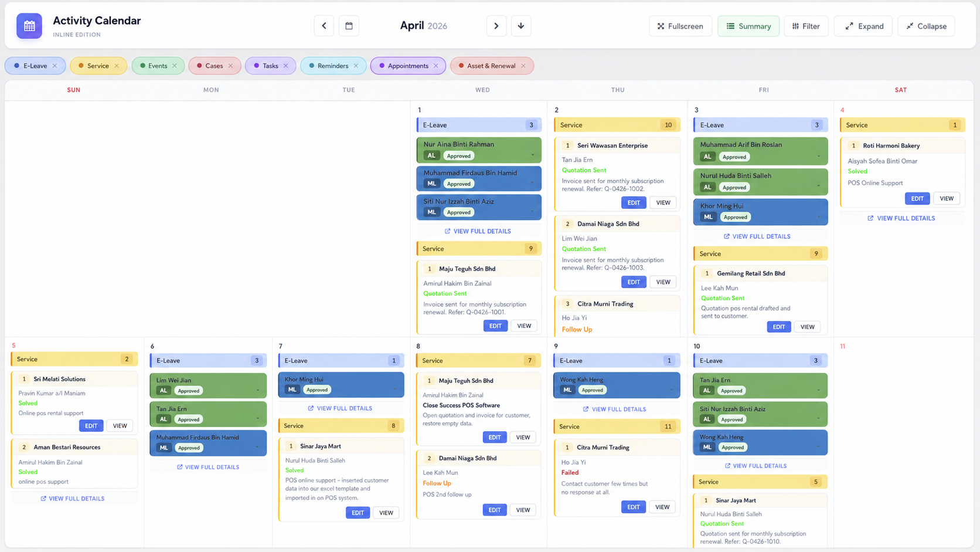Go to next month arrow
The height and width of the screenshot is (552, 980).
pos(496,26)
